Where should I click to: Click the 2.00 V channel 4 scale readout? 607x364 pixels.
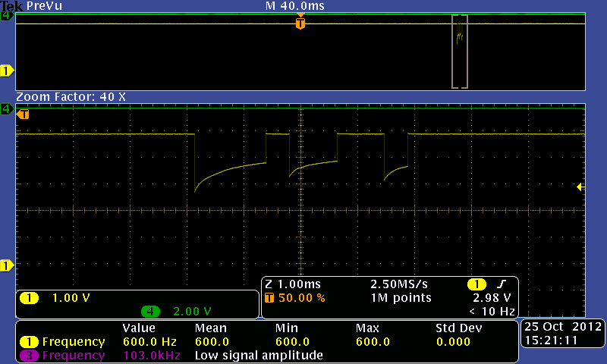192,312
